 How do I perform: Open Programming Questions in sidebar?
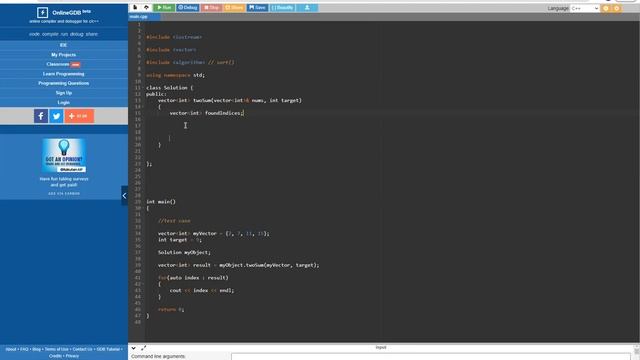pyautogui.click(x=64, y=83)
